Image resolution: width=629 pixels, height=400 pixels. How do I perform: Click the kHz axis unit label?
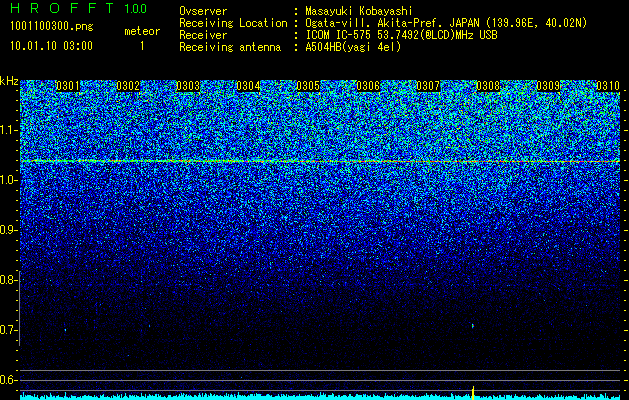[9, 81]
